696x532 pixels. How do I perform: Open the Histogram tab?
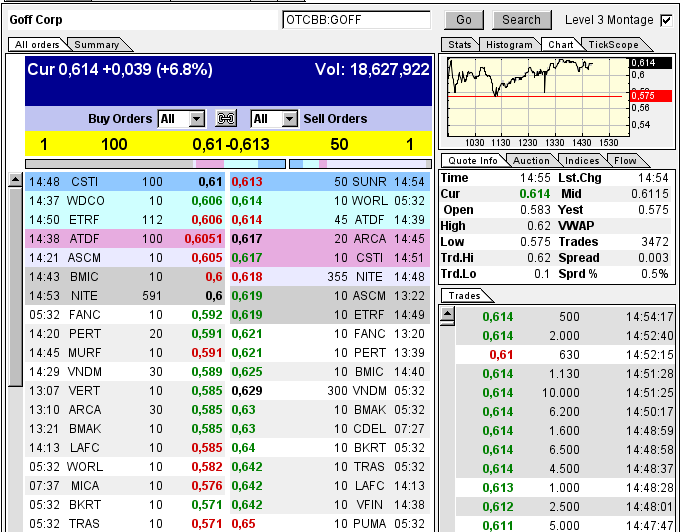point(509,44)
